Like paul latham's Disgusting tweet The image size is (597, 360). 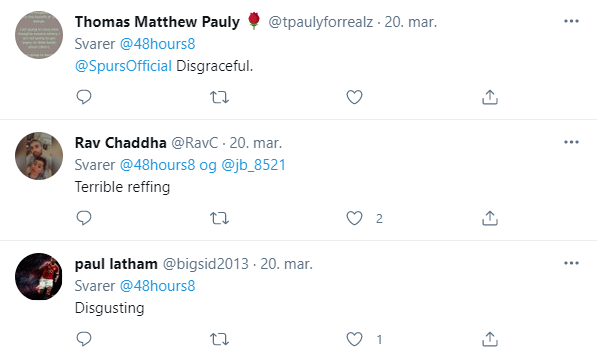pyautogui.click(x=354, y=339)
